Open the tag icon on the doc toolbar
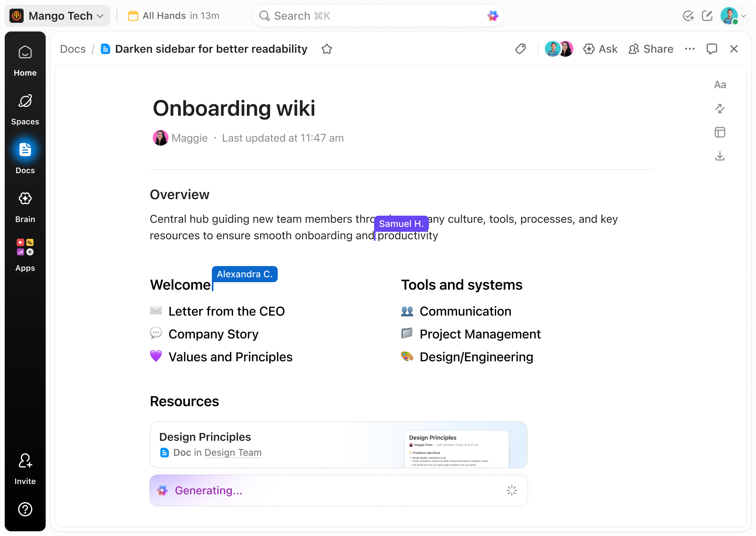Image resolution: width=756 pixels, height=536 pixels. click(520, 49)
